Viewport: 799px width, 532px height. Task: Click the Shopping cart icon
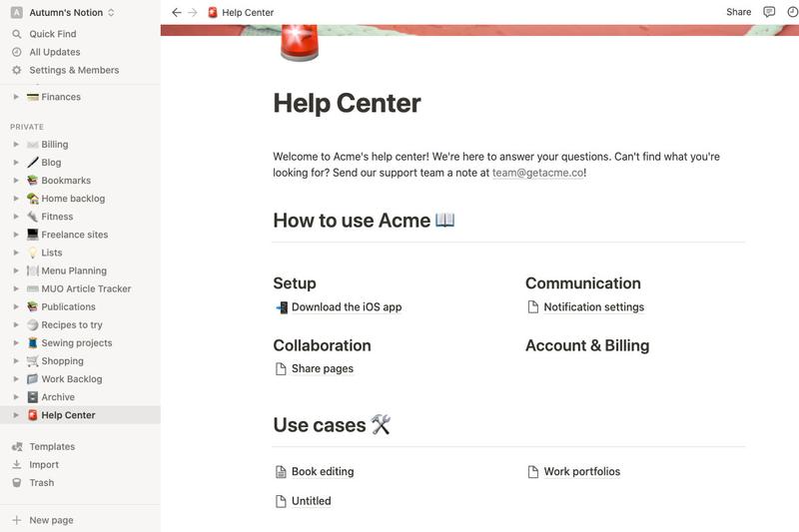click(x=33, y=361)
